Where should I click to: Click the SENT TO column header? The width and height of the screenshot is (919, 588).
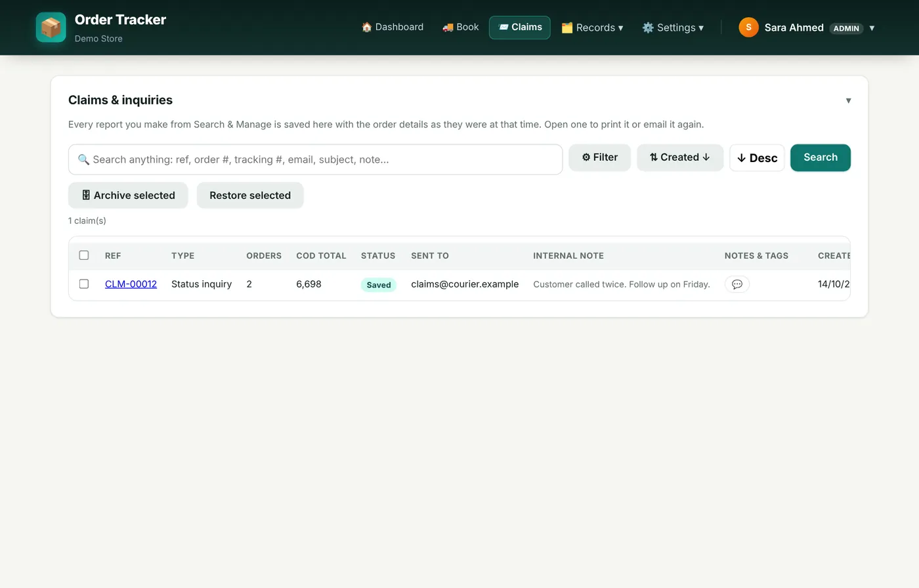coord(430,256)
